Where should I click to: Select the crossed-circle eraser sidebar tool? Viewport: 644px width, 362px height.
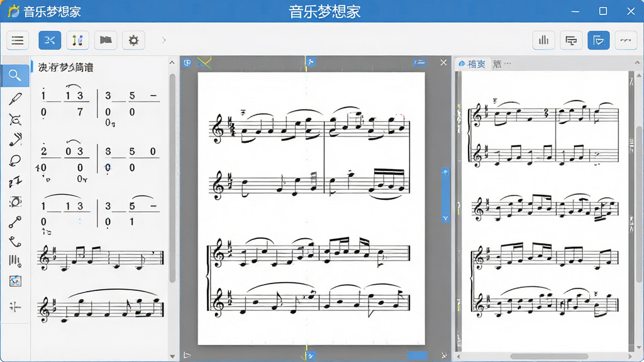[x=15, y=119]
